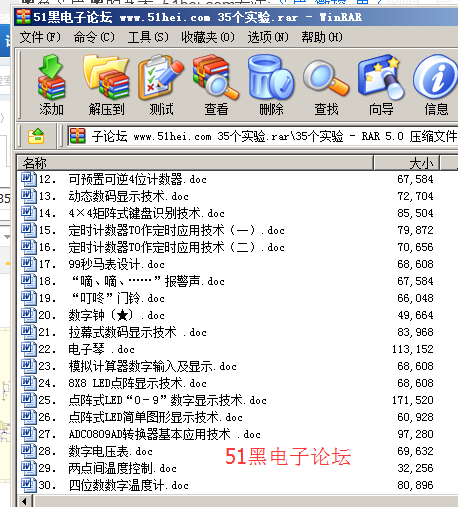Select file 25. 点阵式LED数字显示技术.doc
The width and height of the screenshot is (458, 507).
[143, 400]
